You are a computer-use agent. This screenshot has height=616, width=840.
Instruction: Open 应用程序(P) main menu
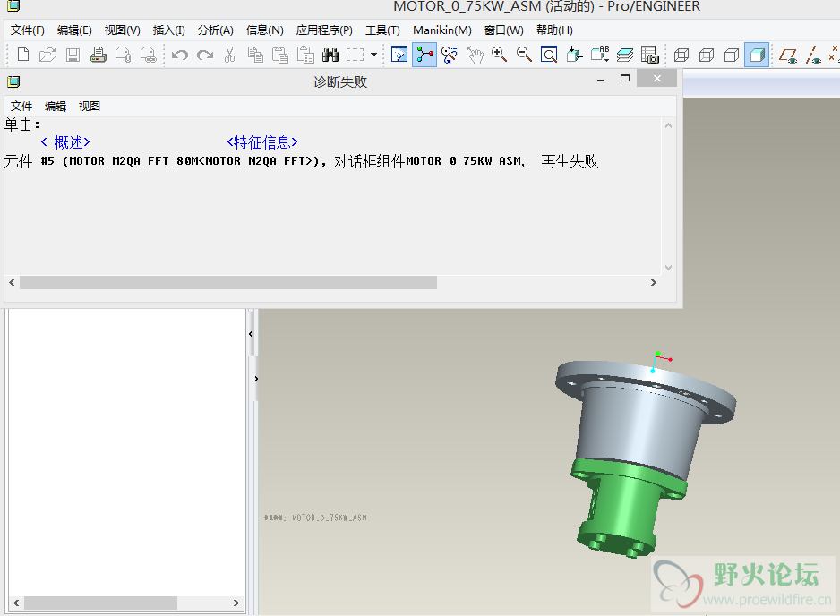[x=324, y=30]
